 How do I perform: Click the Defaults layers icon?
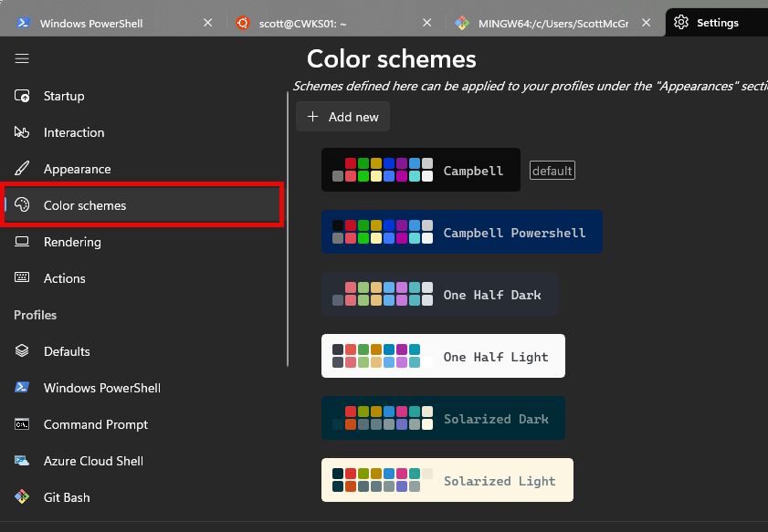click(x=22, y=351)
